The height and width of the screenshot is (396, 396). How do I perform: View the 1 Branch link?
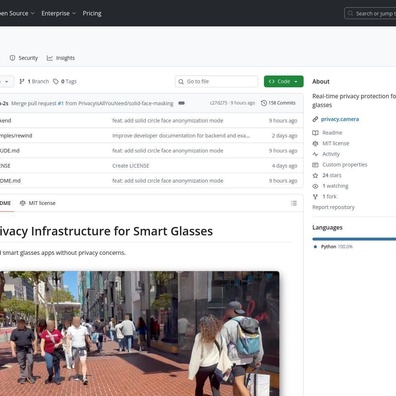(34, 81)
